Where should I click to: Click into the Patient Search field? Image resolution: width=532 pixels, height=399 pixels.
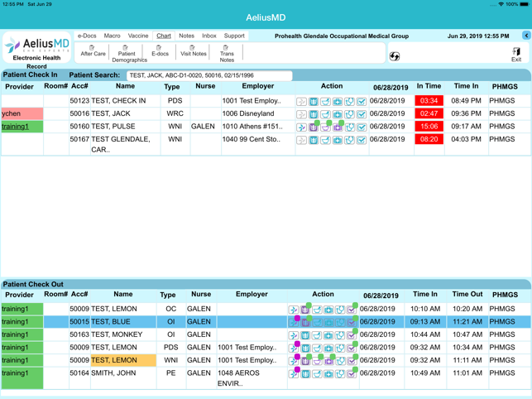(x=208, y=75)
